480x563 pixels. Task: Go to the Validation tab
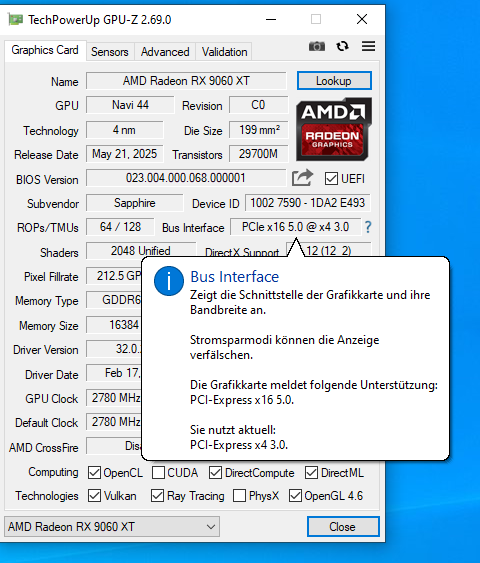coord(224,52)
